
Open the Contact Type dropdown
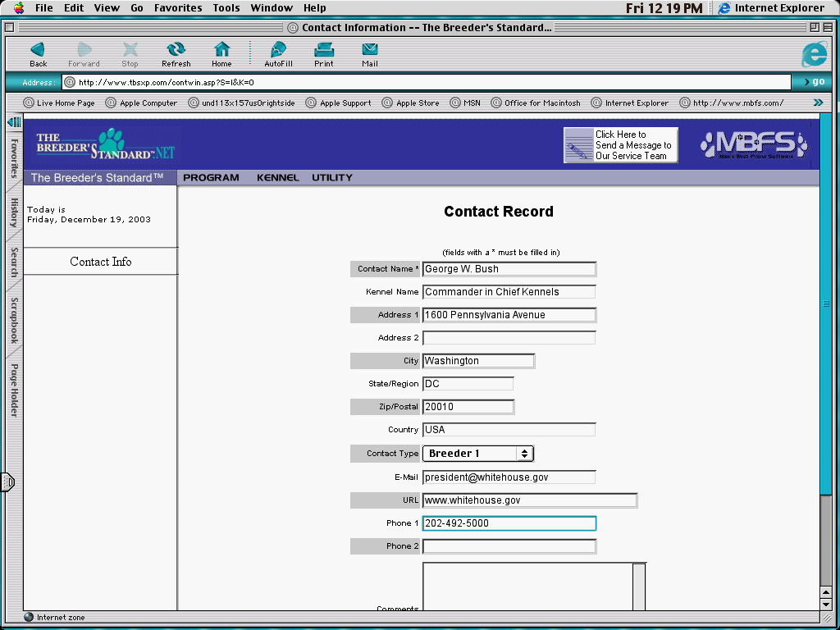(x=478, y=454)
